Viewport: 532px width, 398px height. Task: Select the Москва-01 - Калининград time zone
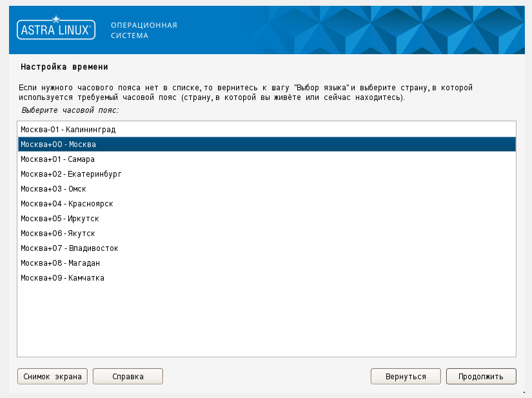[267, 130]
